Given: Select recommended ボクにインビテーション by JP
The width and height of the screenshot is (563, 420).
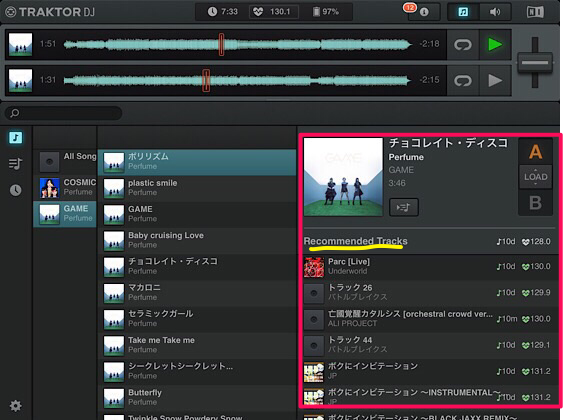Looking at the screenshot, I should [x=429, y=372].
